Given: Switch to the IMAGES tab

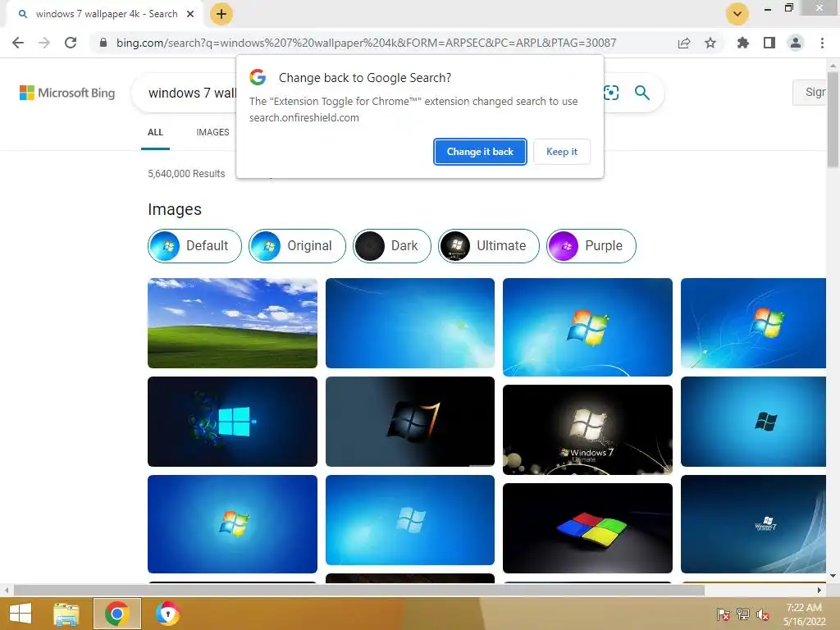Looking at the screenshot, I should pos(212,132).
